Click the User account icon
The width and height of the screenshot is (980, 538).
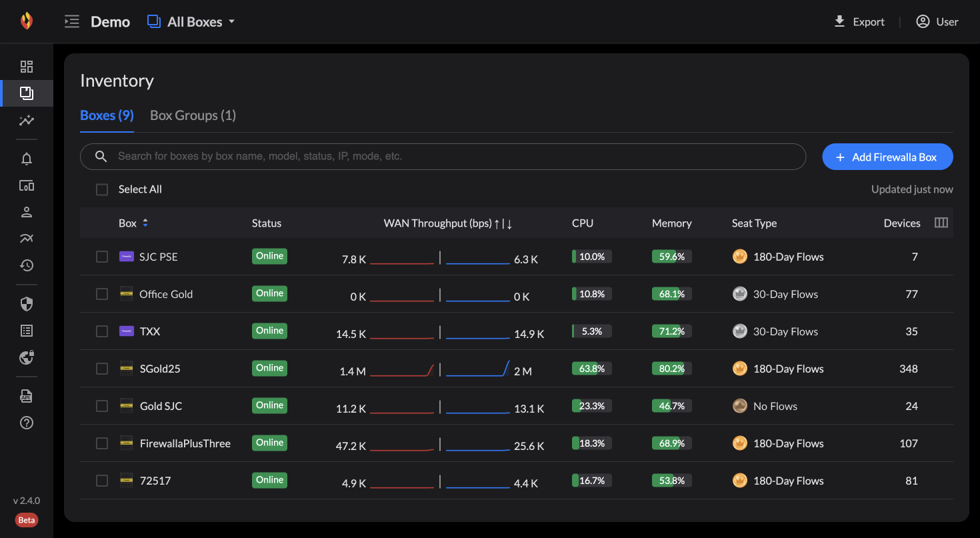click(x=923, y=22)
